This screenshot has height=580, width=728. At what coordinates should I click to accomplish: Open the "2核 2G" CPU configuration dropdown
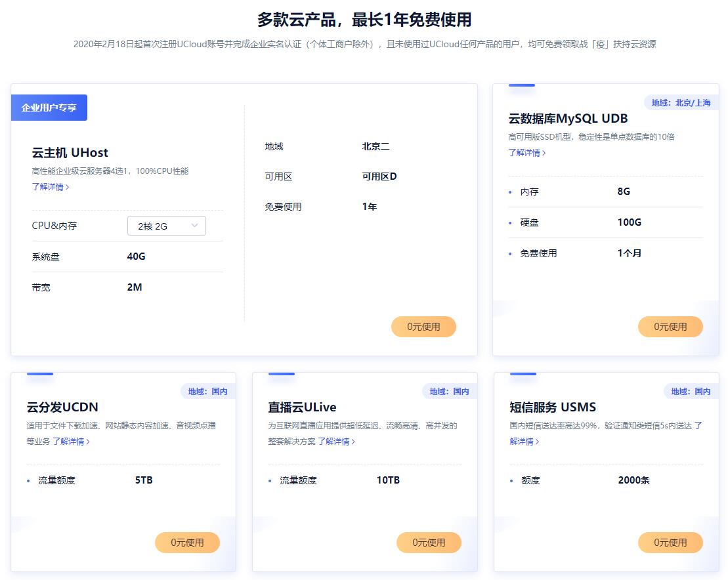tap(166, 225)
